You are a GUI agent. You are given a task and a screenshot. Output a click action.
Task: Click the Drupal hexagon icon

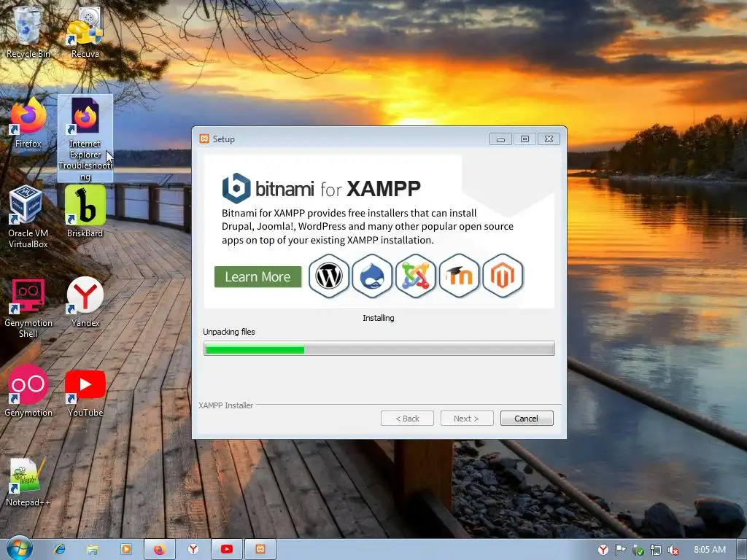(x=372, y=276)
